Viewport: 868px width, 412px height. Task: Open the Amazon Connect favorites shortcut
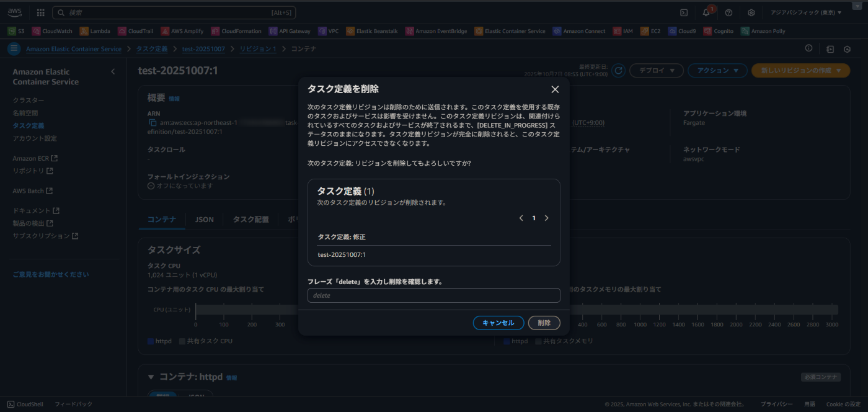pos(579,31)
